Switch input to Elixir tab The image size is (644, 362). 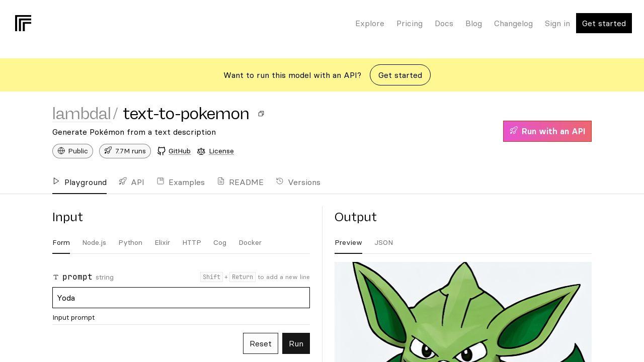click(163, 243)
